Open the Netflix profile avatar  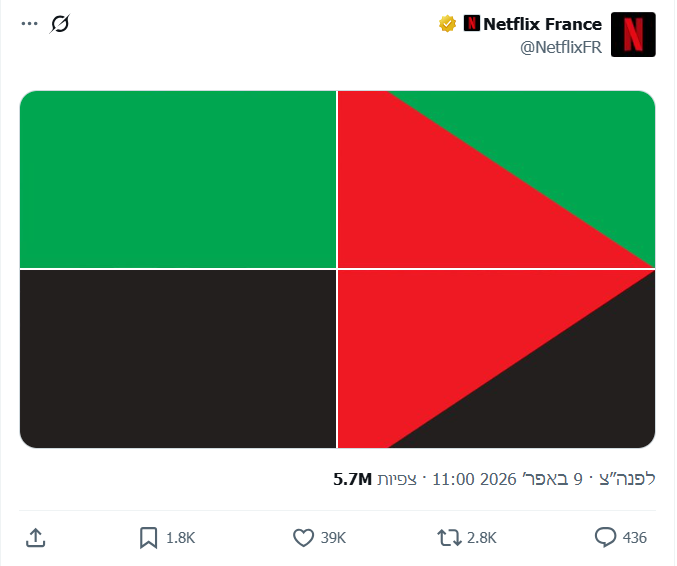tap(632, 35)
